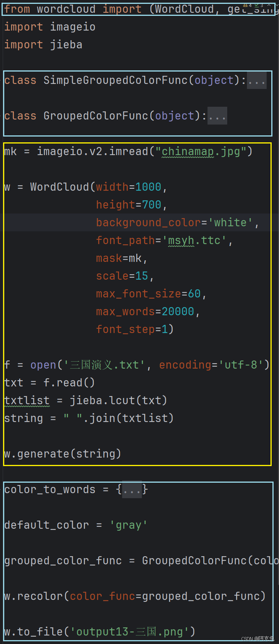
Task: Click the 'import jieba' line
Action: pyautogui.click(x=43, y=45)
